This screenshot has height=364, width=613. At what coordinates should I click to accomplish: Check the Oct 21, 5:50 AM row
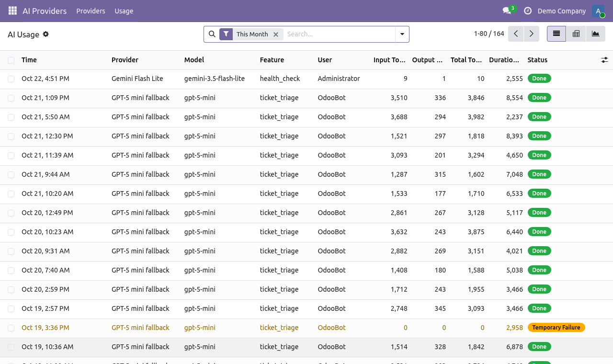[11, 117]
